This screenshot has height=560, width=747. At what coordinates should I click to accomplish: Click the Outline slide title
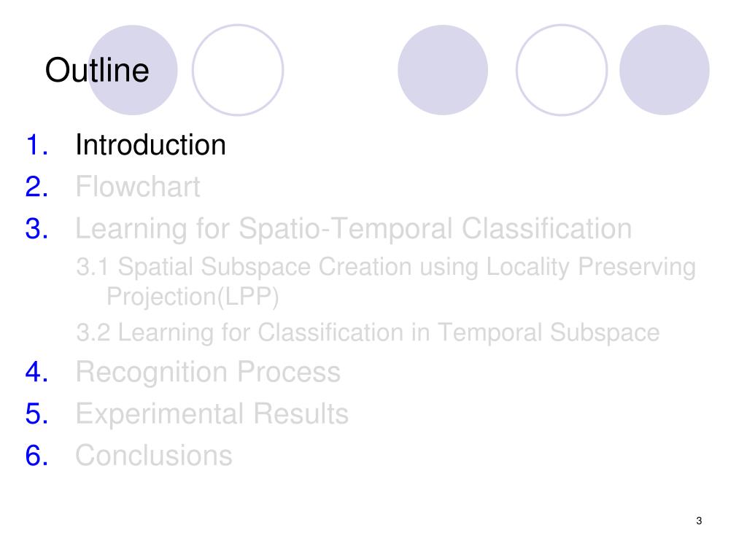point(97,70)
